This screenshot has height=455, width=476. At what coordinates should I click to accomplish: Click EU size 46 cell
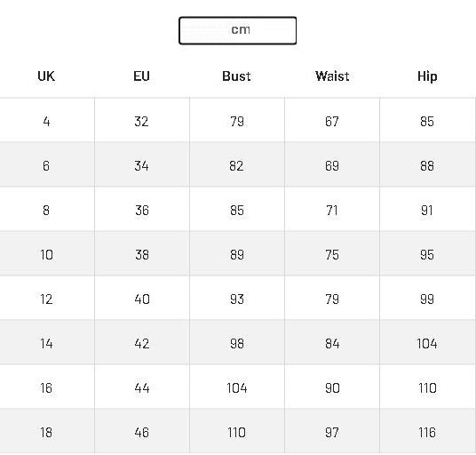coord(142,431)
